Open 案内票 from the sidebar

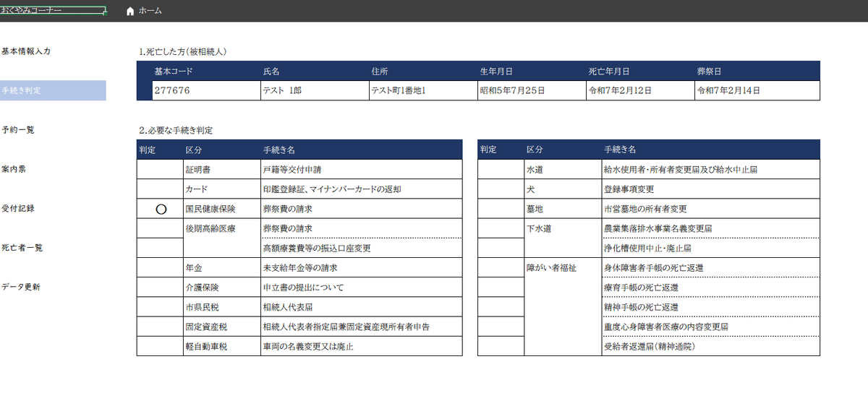pos(14,169)
